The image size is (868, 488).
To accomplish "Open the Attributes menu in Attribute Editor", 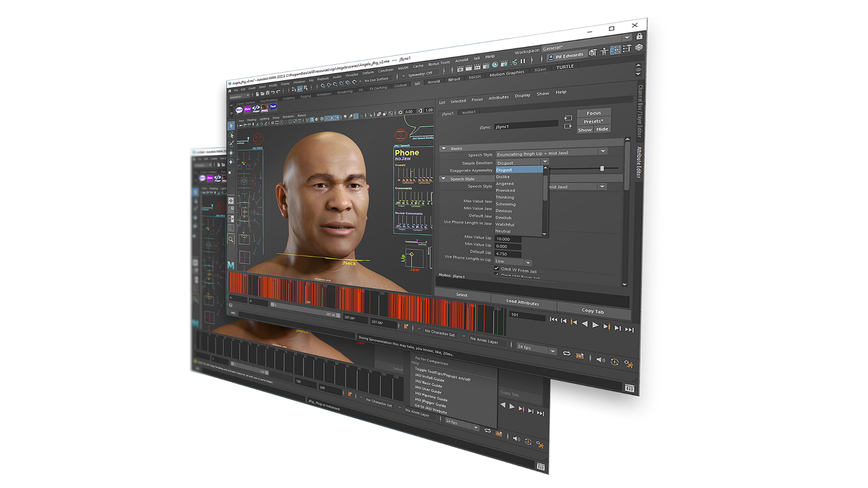I will pyautogui.click(x=498, y=97).
